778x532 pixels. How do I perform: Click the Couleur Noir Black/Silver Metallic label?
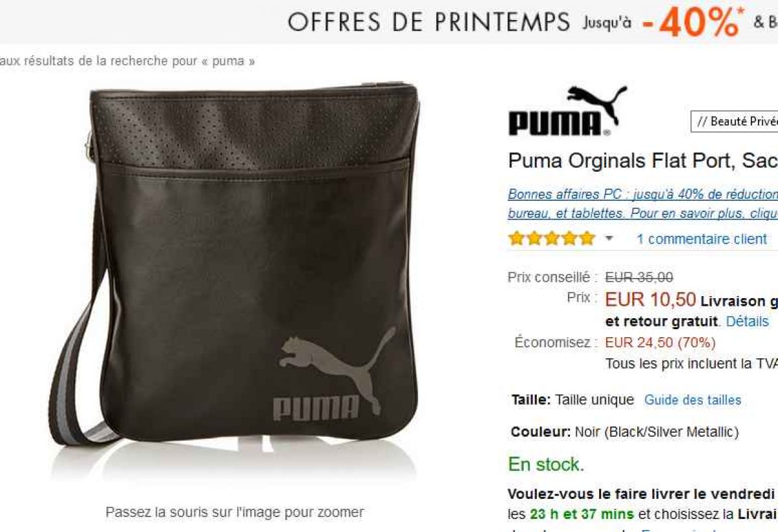pyautogui.click(x=624, y=432)
